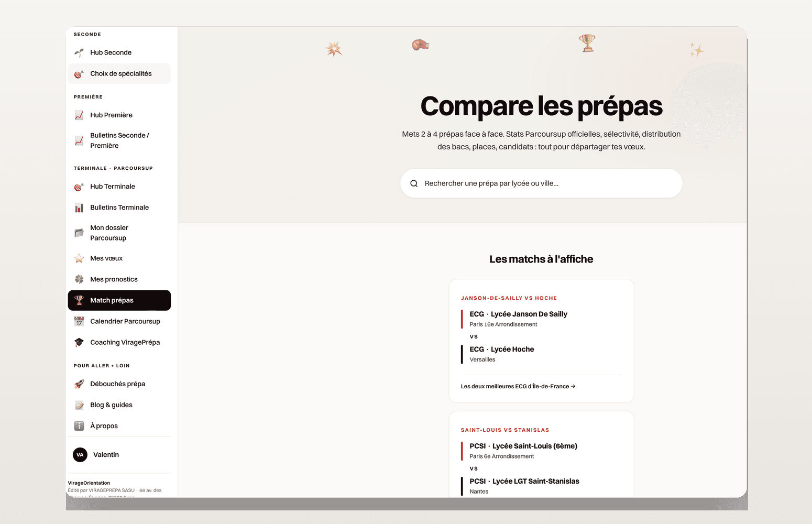Open Coaching ViragePrépa
This screenshot has width=812, height=524.
(x=119, y=342)
